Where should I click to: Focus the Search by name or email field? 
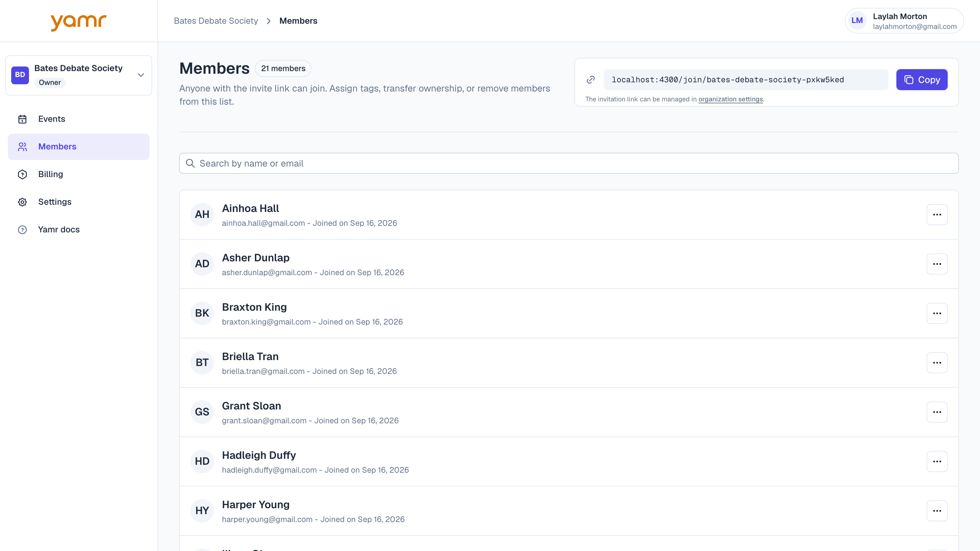[x=569, y=164]
